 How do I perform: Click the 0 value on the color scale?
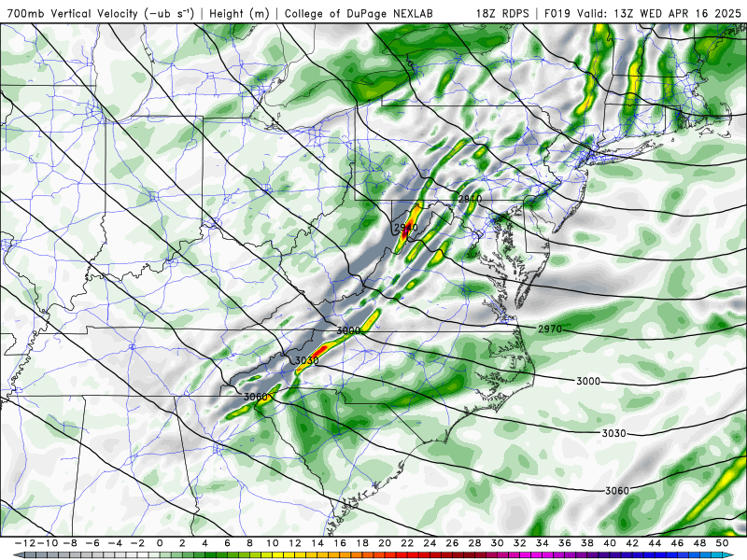coord(160,543)
